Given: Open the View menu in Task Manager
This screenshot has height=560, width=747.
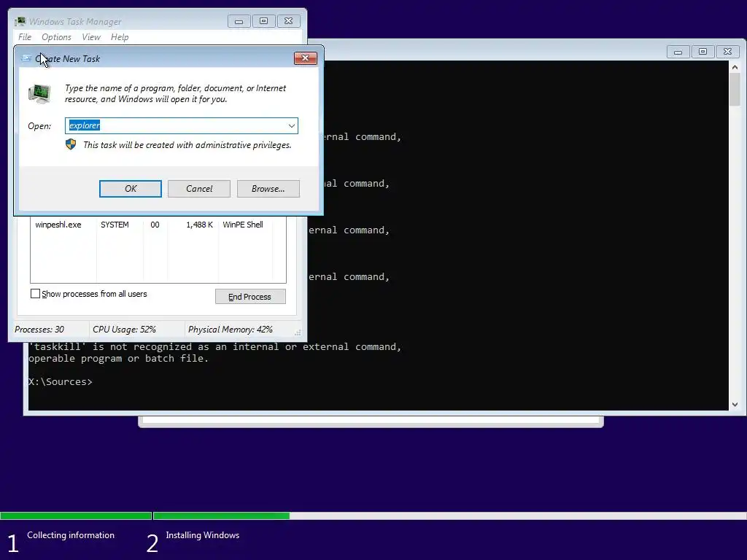Looking at the screenshot, I should pyautogui.click(x=91, y=37).
